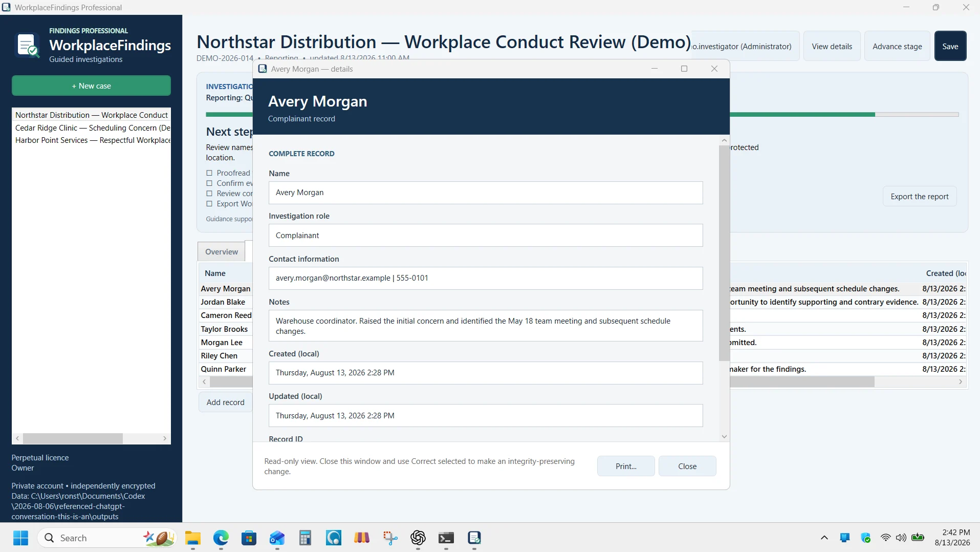
Task: Click the New case button
Action: point(91,86)
